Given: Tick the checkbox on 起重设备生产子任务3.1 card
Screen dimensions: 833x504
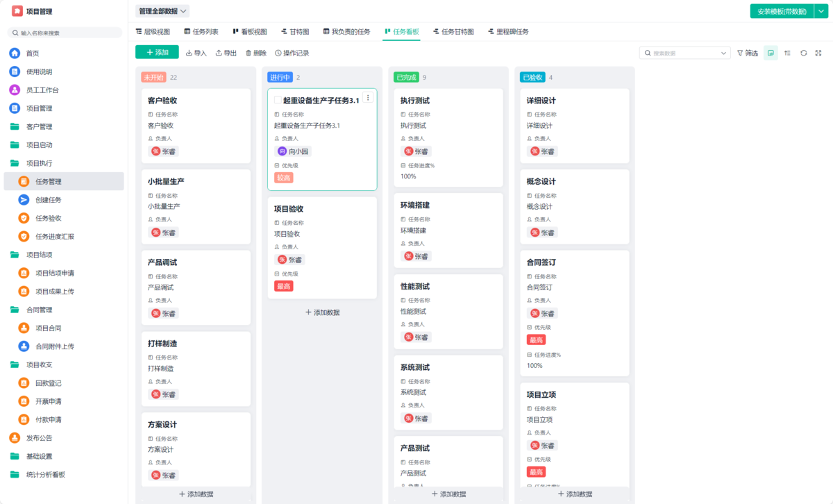Looking at the screenshot, I should click(278, 101).
